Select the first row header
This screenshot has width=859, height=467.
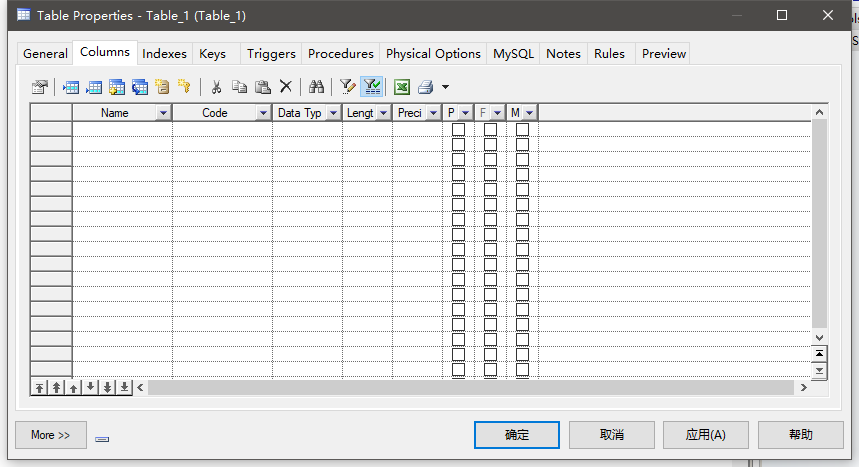(51, 129)
